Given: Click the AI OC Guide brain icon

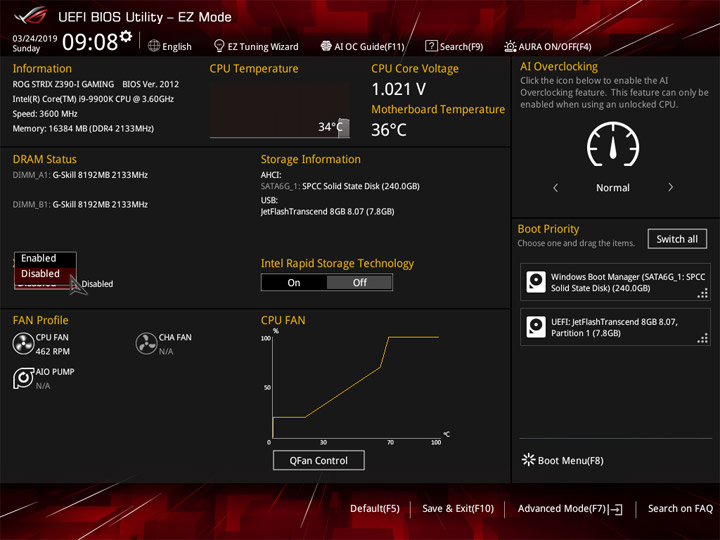Looking at the screenshot, I should [326, 46].
